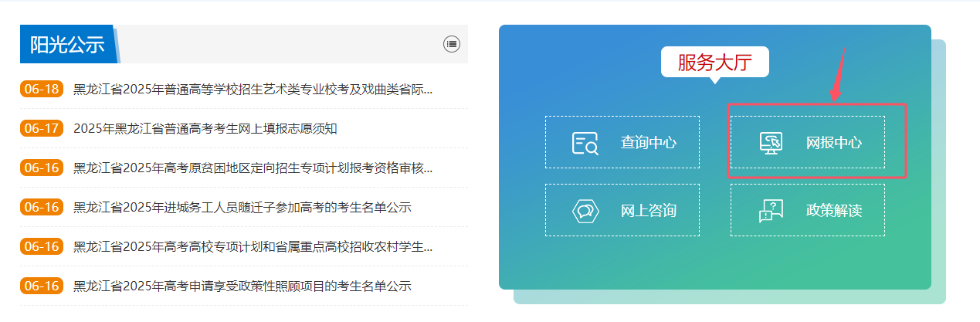The width and height of the screenshot is (980, 322).
Task: Click the orange 06-18 date badge
Action: 41,89
